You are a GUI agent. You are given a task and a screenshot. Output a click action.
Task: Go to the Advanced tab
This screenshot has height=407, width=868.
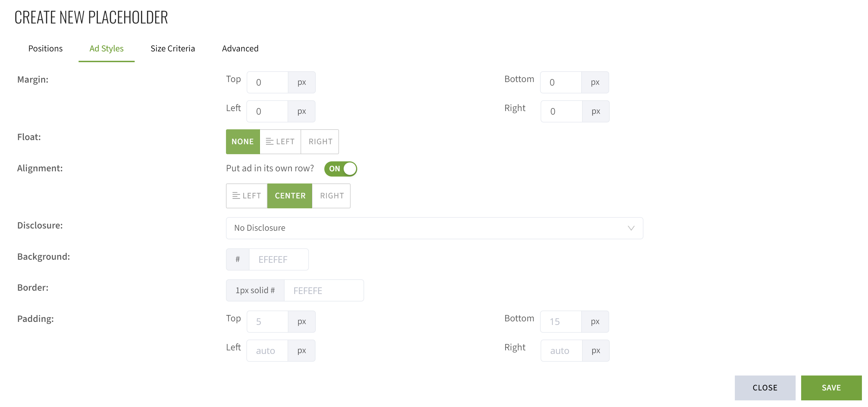[x=240, y=49]
